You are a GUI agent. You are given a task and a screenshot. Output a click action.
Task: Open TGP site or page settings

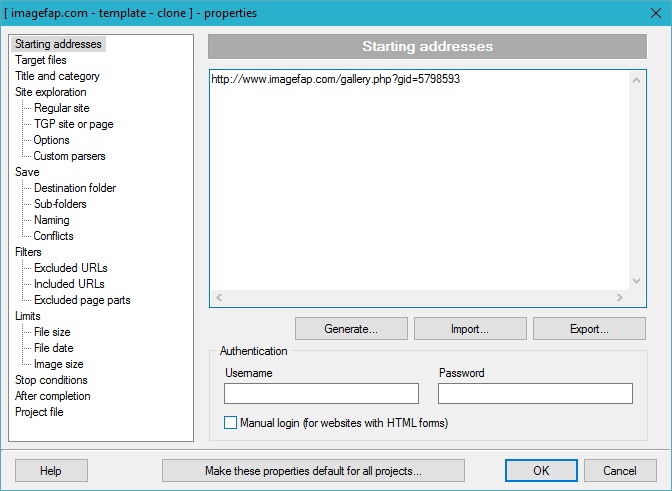click(74, 124)
